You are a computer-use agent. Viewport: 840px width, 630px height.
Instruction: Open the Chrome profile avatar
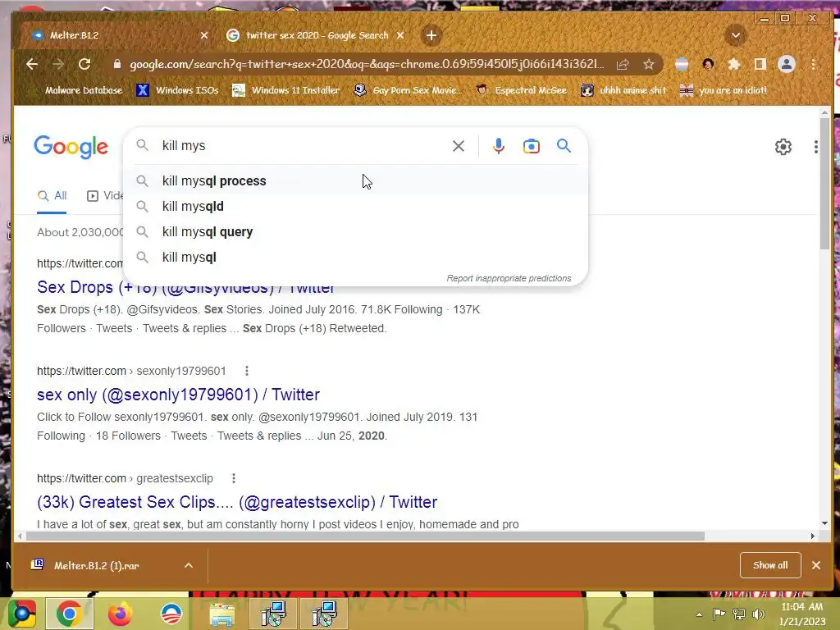(x=787, y=64)
